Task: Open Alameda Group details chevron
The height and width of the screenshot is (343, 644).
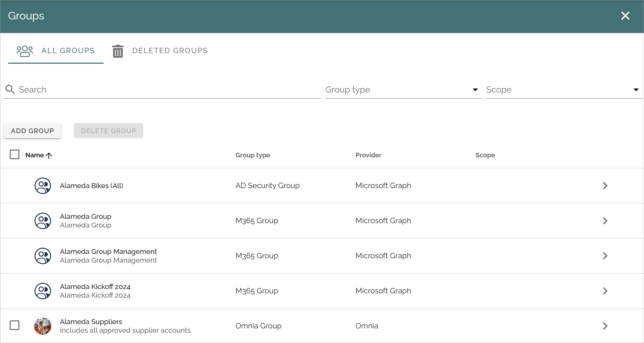Action: tap(605, 221)
